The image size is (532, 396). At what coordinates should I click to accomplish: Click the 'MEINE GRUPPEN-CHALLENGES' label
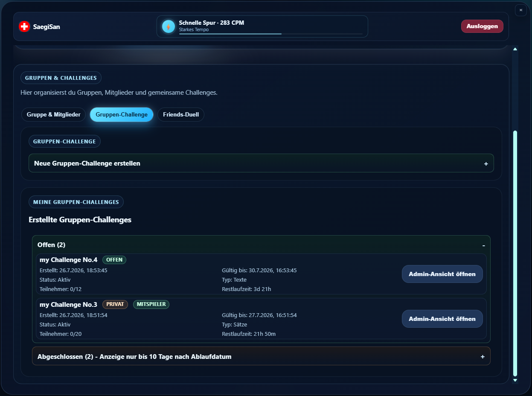point(76,202)
